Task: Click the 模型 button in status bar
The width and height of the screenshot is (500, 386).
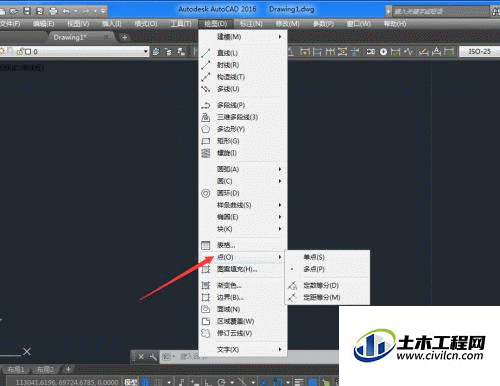Action: (131, 382)
